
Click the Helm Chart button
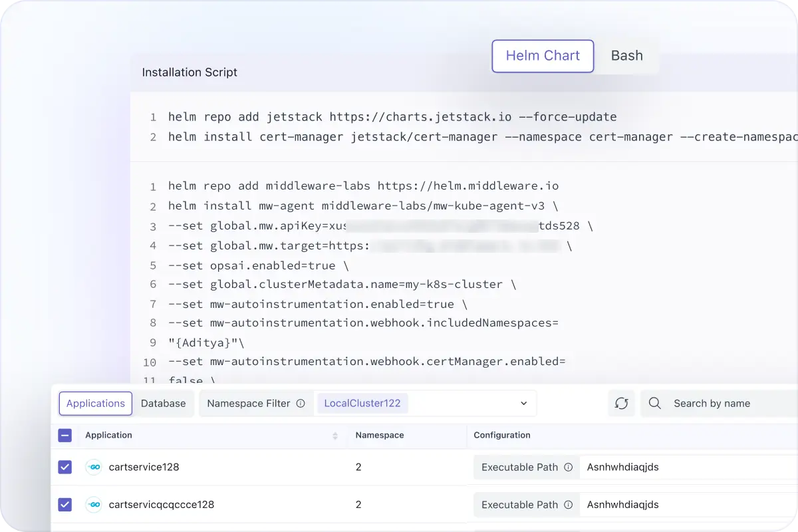(543, 56)
